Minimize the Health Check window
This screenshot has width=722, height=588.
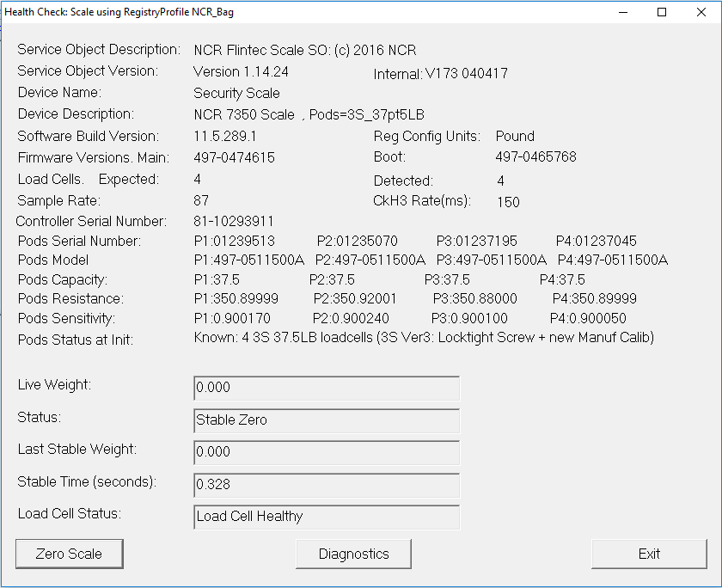point(623,12)
